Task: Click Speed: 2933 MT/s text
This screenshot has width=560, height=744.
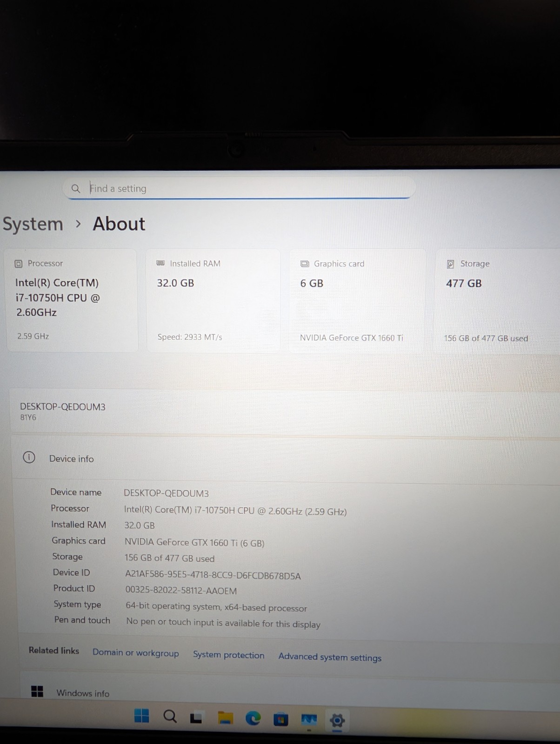Action: [x=190, y=337]
